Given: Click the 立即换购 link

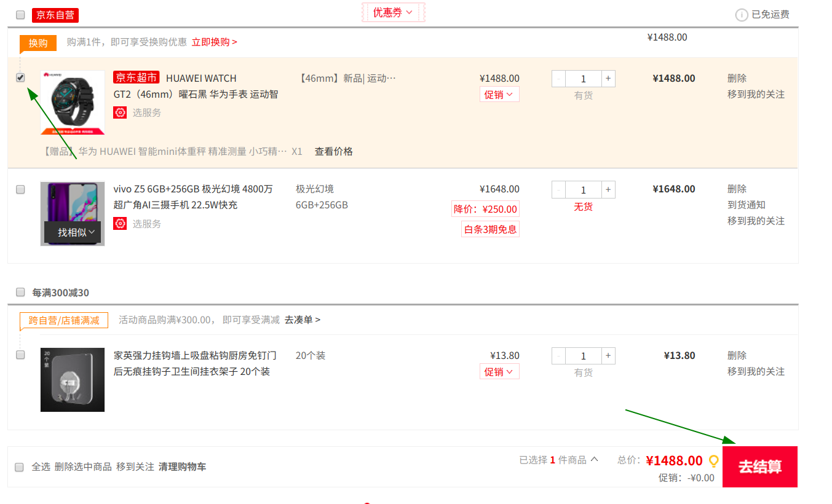Looking at the screenshot, I should click(x=215, y=42).
